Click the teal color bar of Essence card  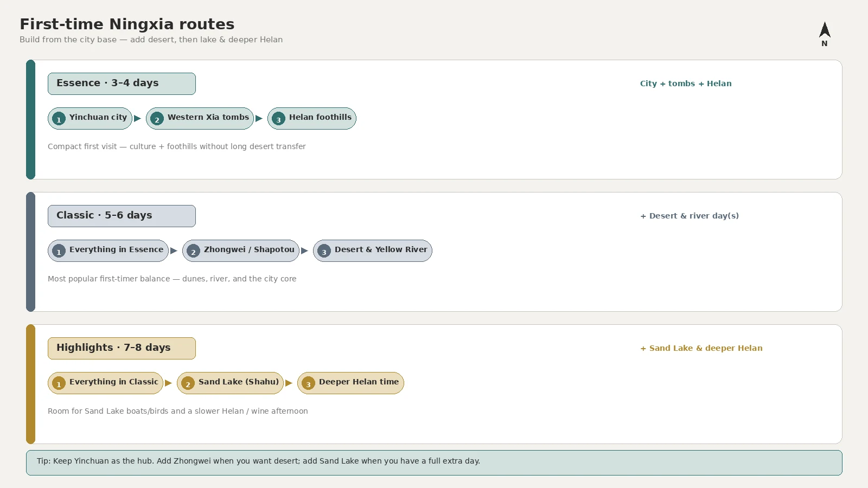[30, 119]
